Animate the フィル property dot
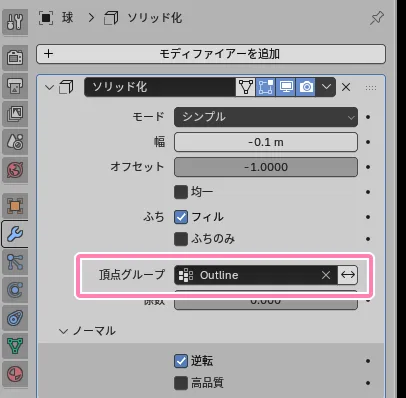Viewport: 406px width, 398px height. 368,217
